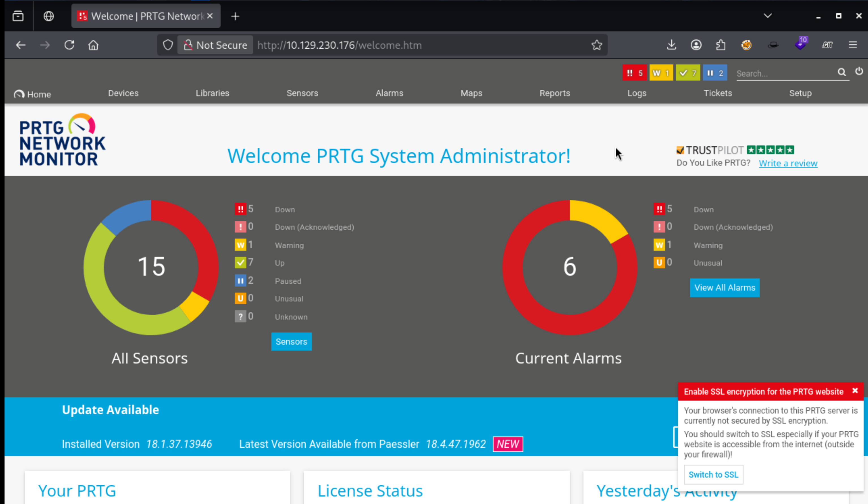
Task: Open the Logs menu
Action: 637,93
